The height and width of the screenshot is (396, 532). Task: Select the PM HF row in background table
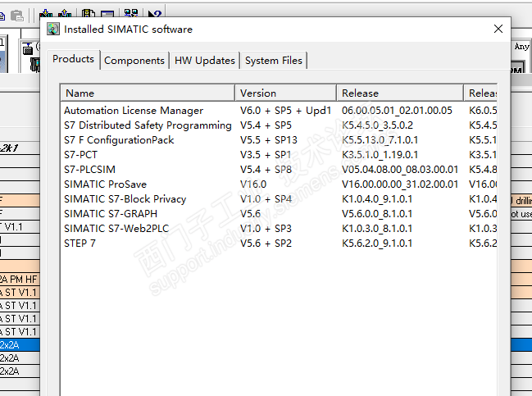point(20,280)
